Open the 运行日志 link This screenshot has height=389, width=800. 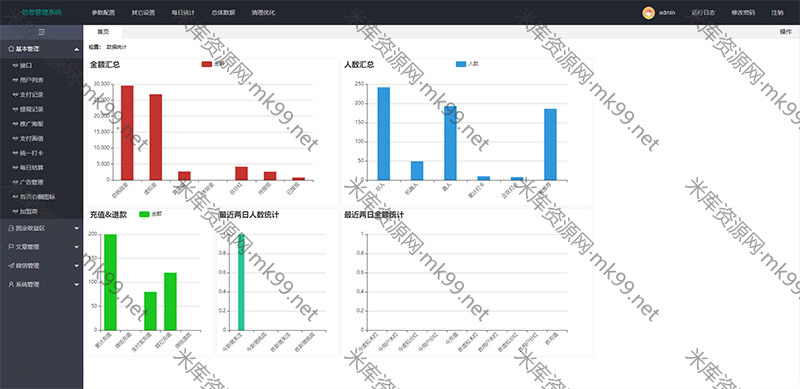pyautogui.click(x=703, y=13)
